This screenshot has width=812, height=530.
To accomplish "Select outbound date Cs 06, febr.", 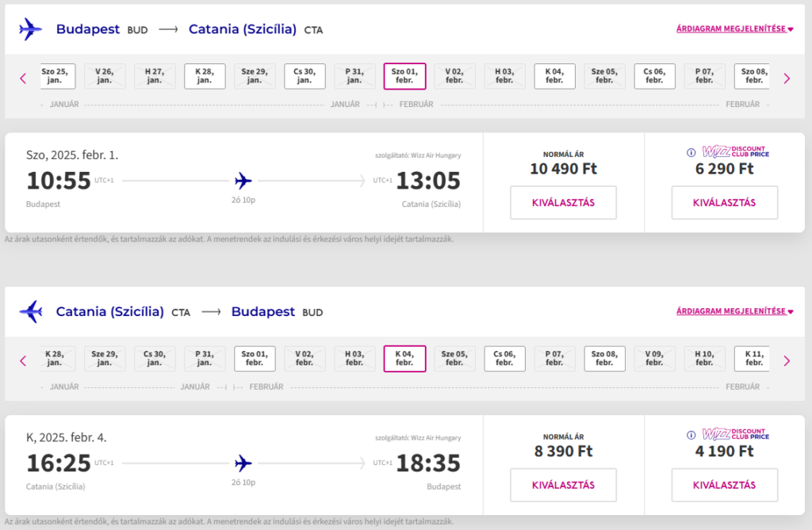I will 654,76.
